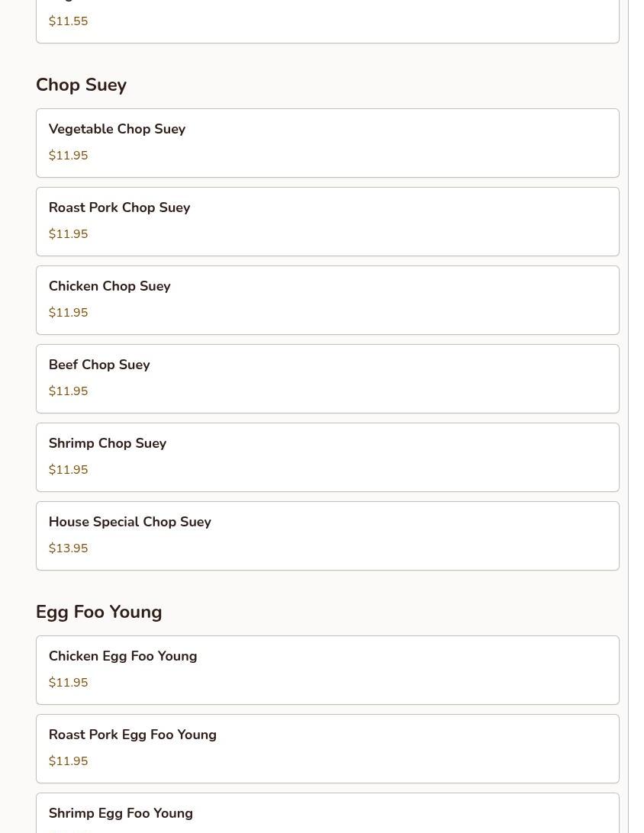Click the price under Chicken Egg Foo Young

coord(68,683)
